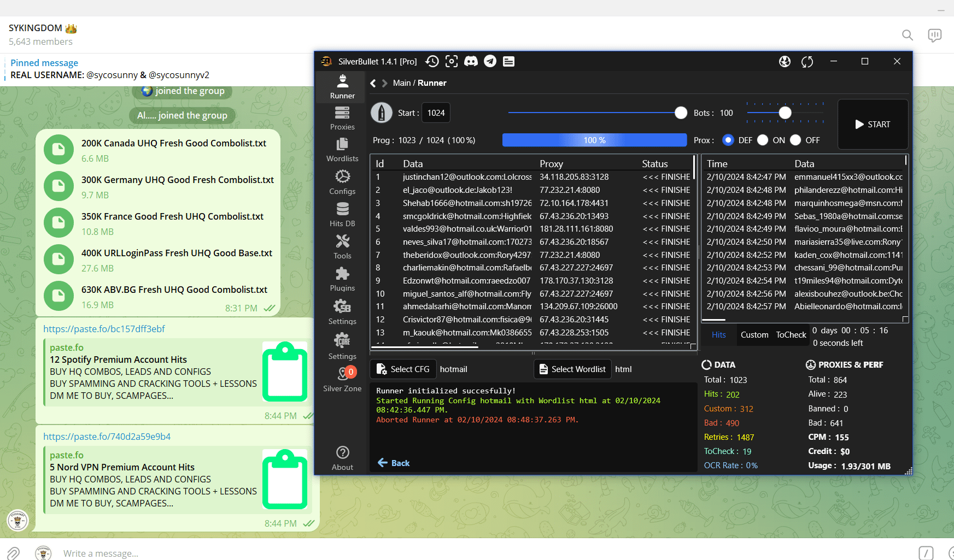Click the Start value input field
The height and width of the screenshot is (560, 954).
pos(436,113)
